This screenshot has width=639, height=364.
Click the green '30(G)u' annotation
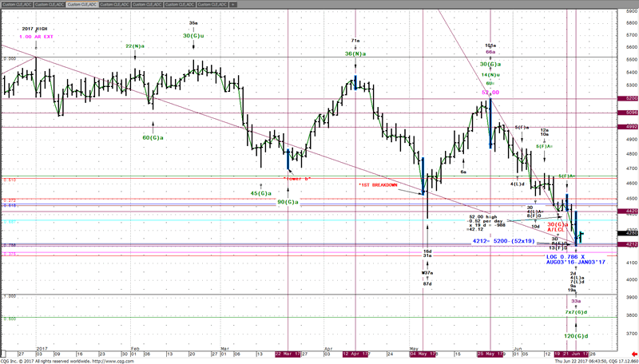click(193, 36)
